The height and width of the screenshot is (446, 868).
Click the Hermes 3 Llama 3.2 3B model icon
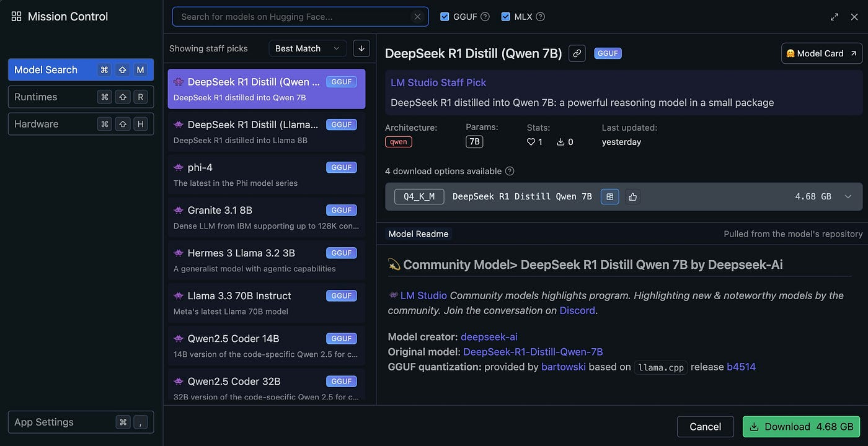179,253
